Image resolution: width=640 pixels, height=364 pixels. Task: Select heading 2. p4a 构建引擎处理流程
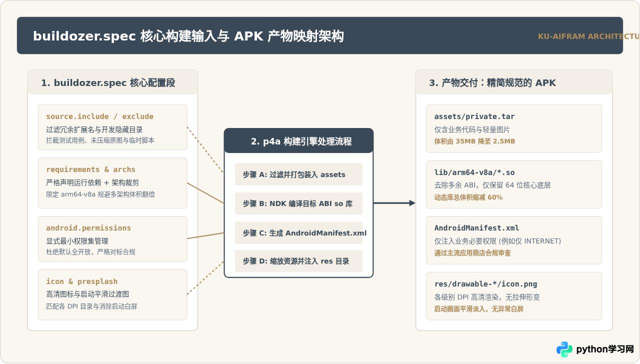[x=301, y=141]
